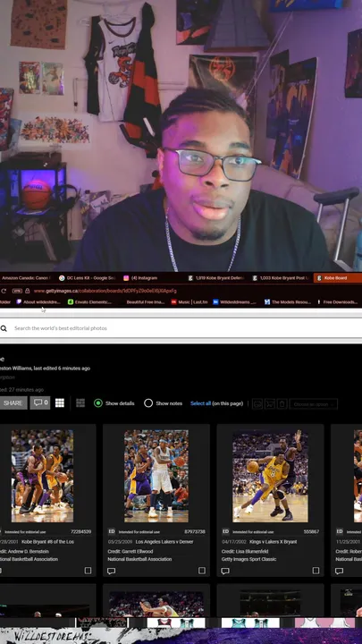The width and height of the screenshot is (362, 644).
Task: Switch to 1,919 Kobe Bryant Defense tab
Action: (216, 278)
